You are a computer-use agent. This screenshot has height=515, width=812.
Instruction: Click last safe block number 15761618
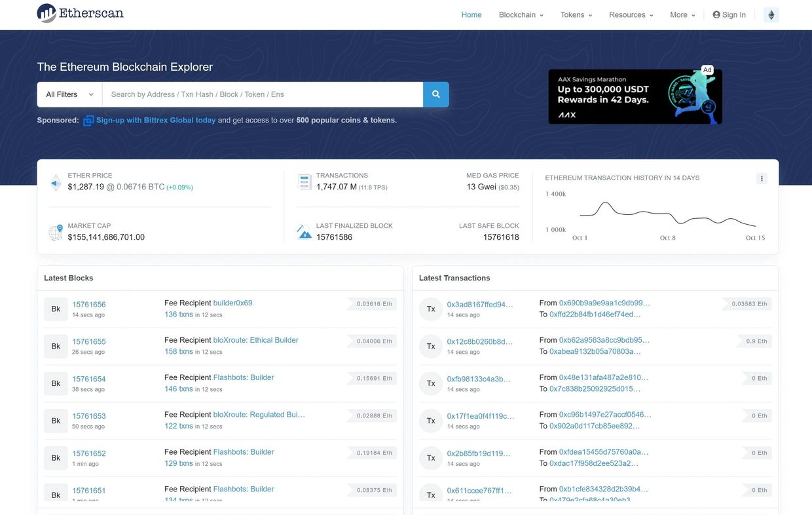[x=501, y=237]
